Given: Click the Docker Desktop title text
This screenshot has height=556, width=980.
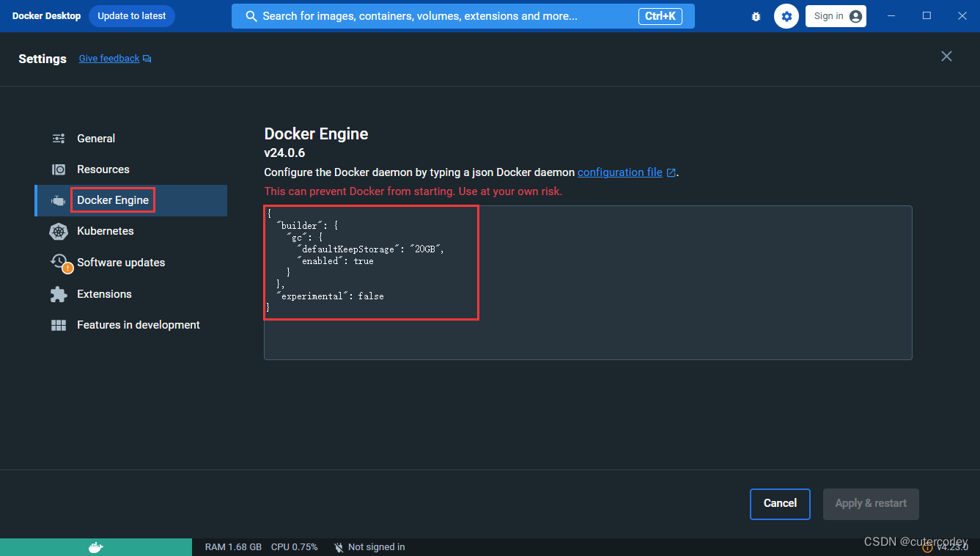Looking at the screenshot, I should tap(47, 16).
